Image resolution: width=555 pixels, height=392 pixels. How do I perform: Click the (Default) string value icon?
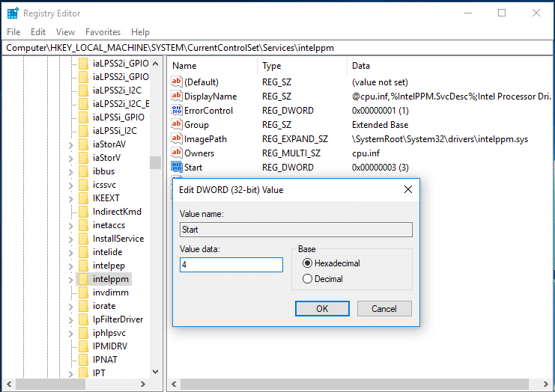pyautogui.click(x=176, y=82)
